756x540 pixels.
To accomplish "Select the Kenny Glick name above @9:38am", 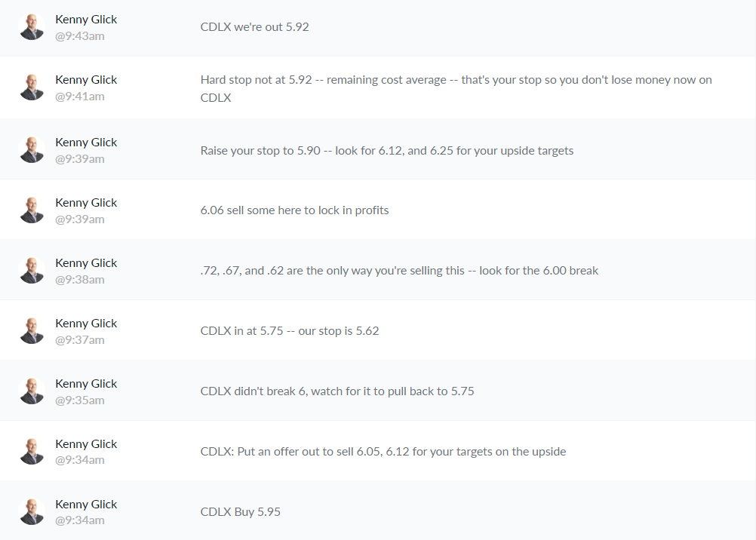I will pos(86,263).
